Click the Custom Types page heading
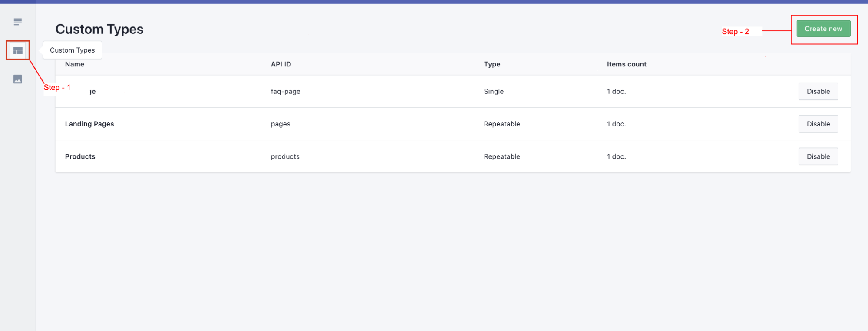868x331 pixels. pos(99,29)
